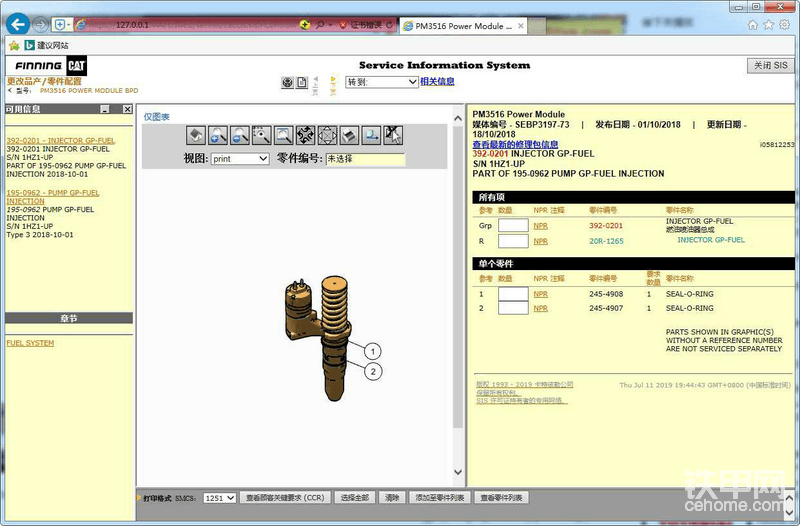Open the 视图 print dropdown
The image size is (800, 526).
240,159
